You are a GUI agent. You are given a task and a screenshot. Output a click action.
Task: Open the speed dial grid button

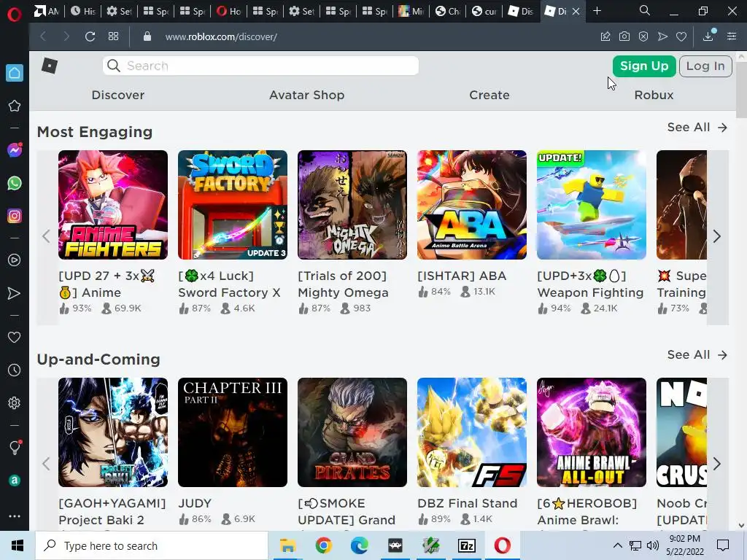[113, 36]
